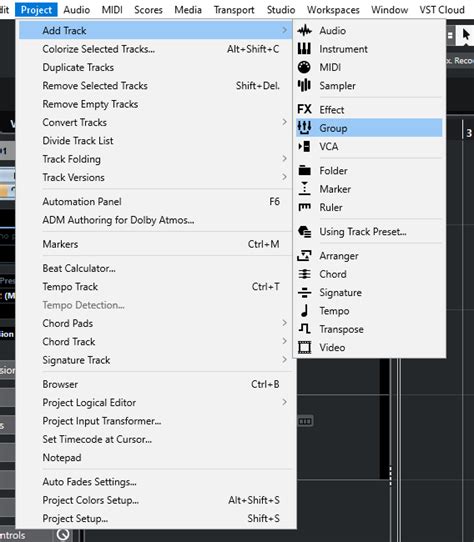474x542 pixels.
Task: Click the Instrument track keyboard icon
Action: (304, 49)
